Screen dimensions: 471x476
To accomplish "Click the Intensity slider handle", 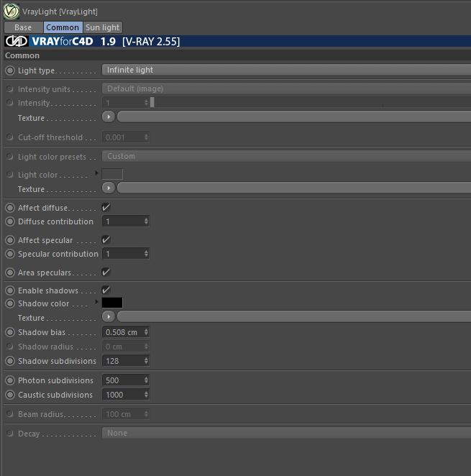I will 152,103.
